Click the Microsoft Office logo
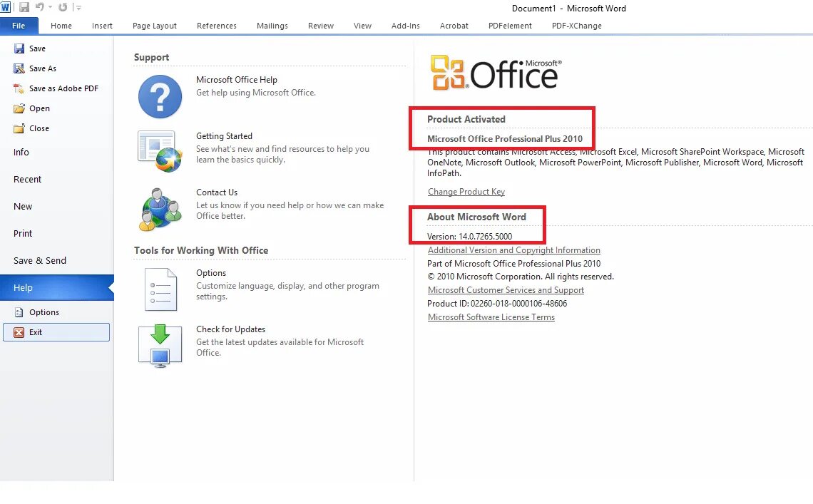Image resolution: width=813 pixels, height=504 pixels. point(496,73)
